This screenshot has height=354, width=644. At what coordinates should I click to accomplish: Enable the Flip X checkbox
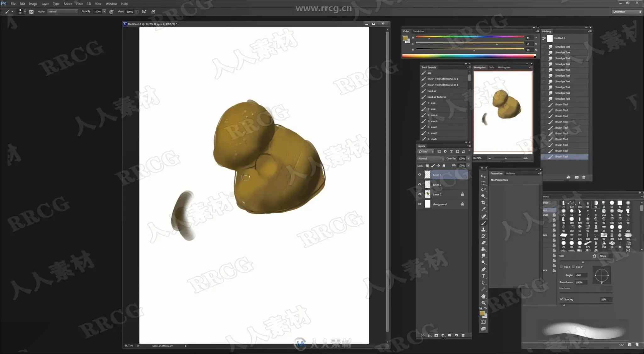562,267
